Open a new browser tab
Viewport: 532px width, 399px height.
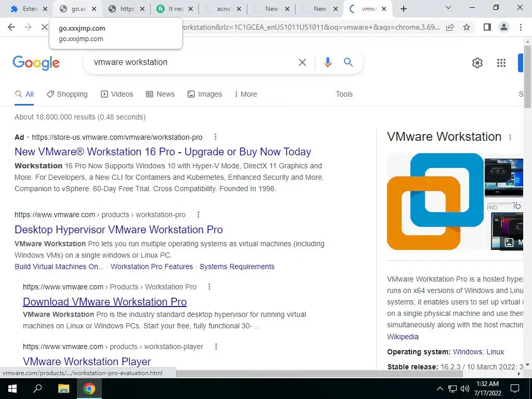click(403, 9)
